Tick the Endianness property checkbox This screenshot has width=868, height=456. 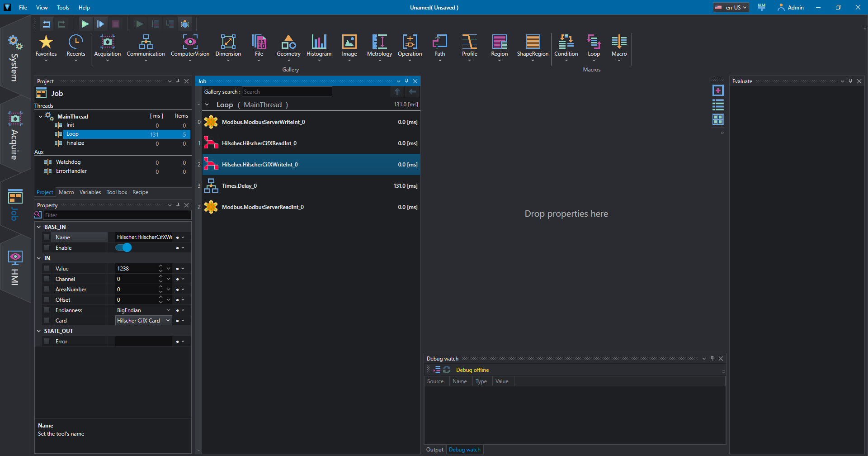(47, 310)
